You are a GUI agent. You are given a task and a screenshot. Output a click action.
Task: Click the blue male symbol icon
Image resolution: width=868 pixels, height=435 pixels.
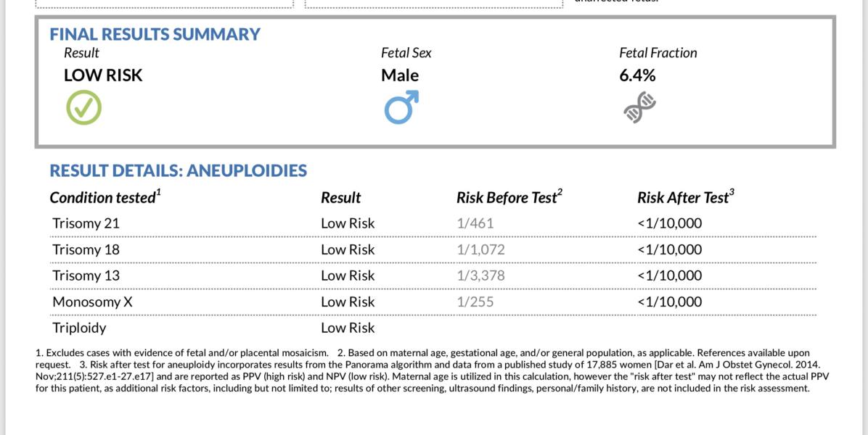click(401, 107)
